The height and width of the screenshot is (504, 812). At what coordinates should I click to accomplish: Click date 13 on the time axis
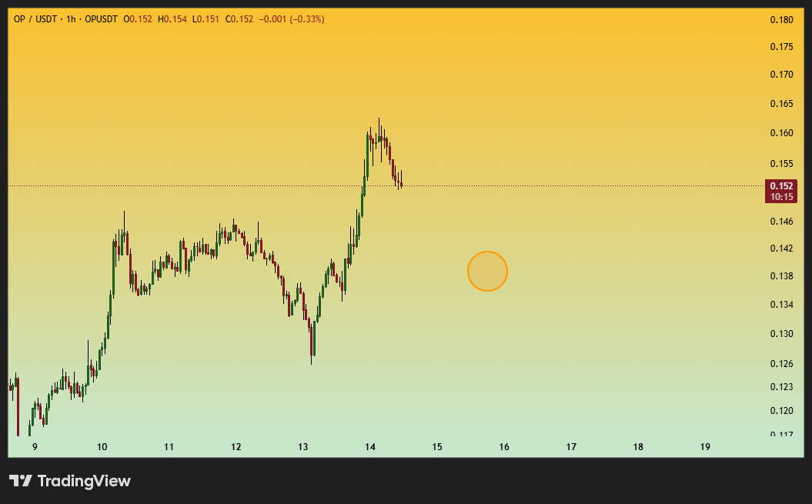303,447
